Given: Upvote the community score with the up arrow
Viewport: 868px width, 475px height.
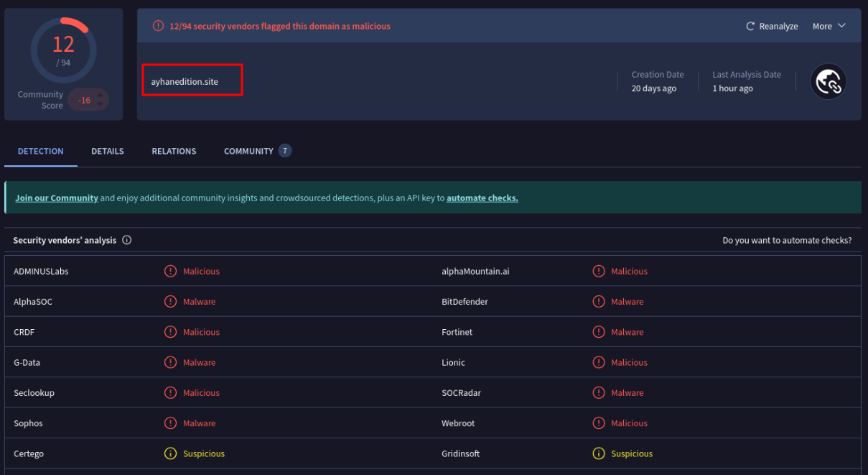Looking at the screenshot, I should pyautogui.click(x=101, y=96).
